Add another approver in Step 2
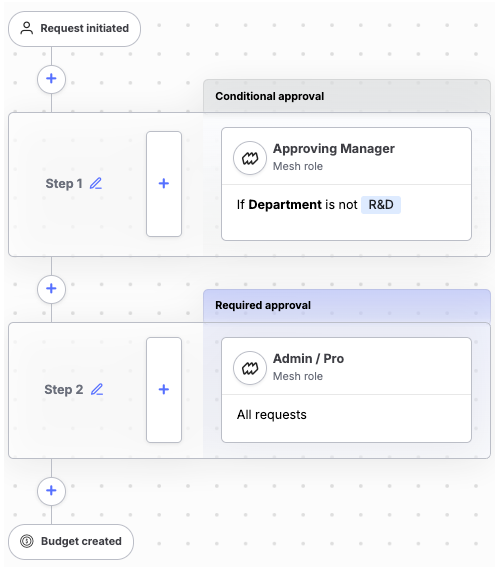496x573 pixels. [x=164, y=390]
